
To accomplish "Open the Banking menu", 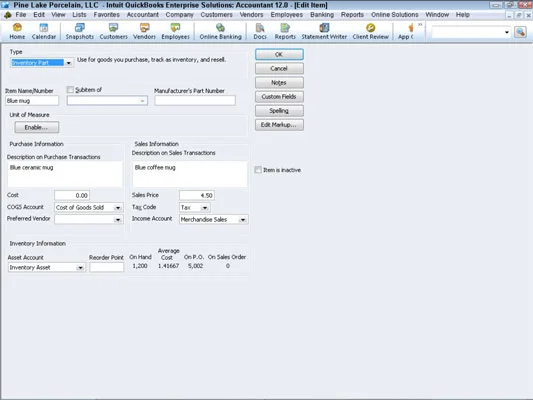I will [x=322, y=15].
